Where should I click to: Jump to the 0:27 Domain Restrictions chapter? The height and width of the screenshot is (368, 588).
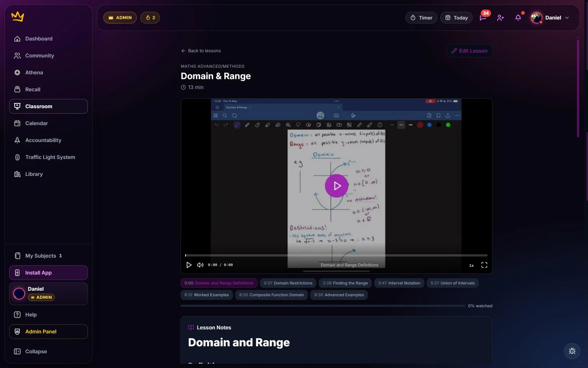pyautogui.click(x=288, y=283)
